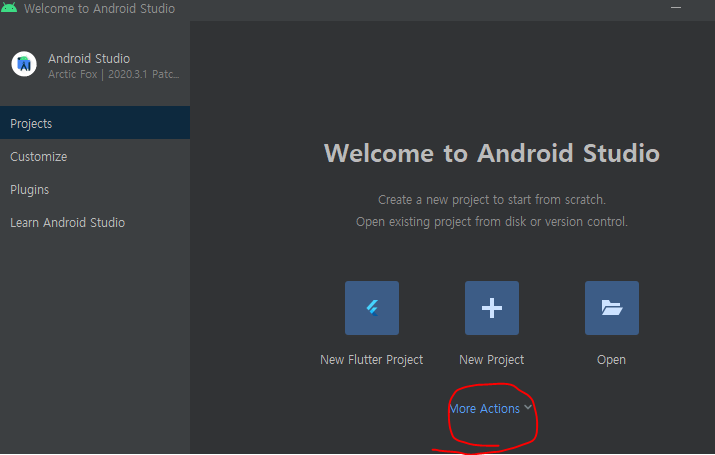This screenshot has height=455, width=715.
Task: Switch to the Plugins tab
Action: coord(95,189)
